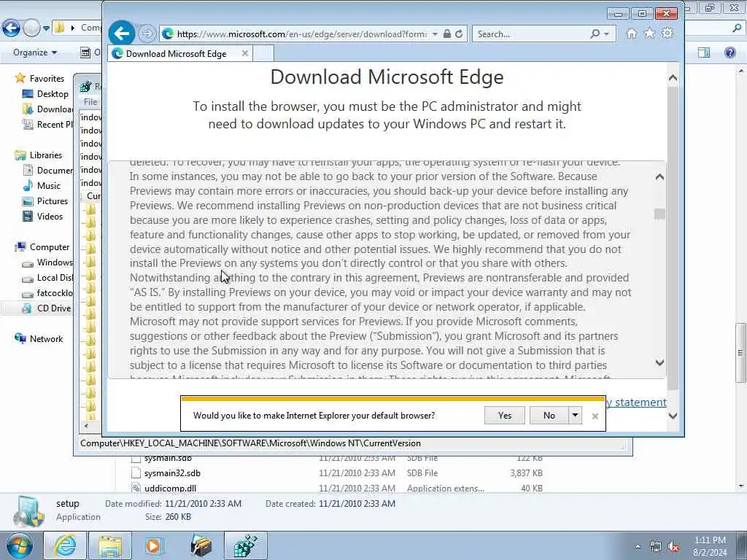Select sysmain32.sdb file in Explorer list
The height and width of the screenshot is (560, 747).
coord(172,472)
